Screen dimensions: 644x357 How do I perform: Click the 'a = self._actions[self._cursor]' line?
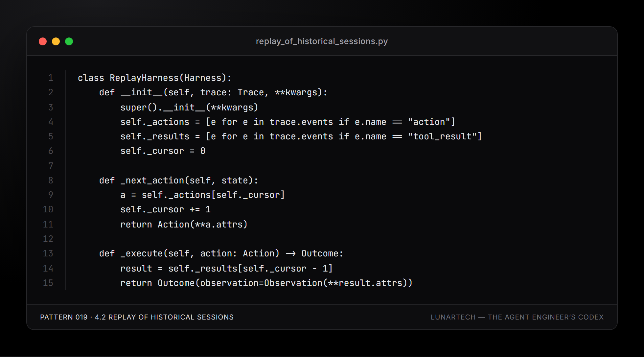click(202, 195)
